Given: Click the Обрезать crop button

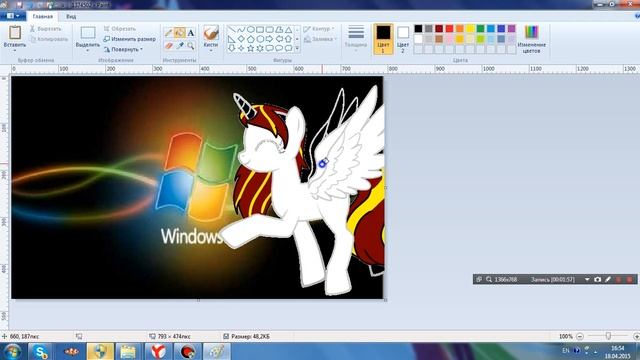Looking at the screenshot, I should point(120,29).
